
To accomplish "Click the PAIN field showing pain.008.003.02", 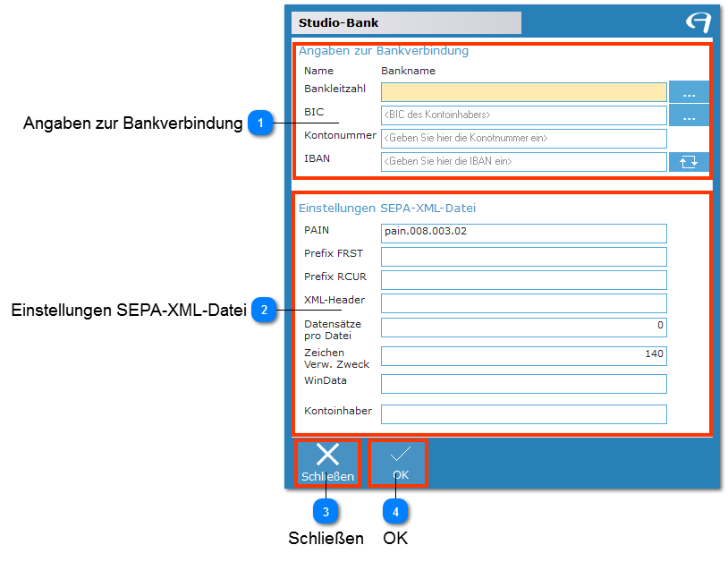I will point(524,234).
